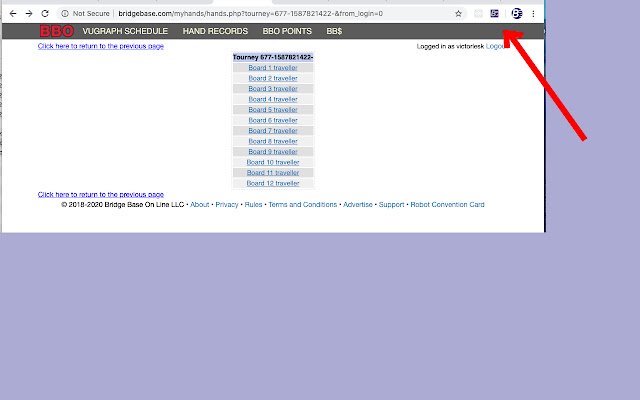Screen dimensions: 640x400
Task: Open the HAND RECORDS menu item
Action: pyautogui.click(x=215, y=31)
